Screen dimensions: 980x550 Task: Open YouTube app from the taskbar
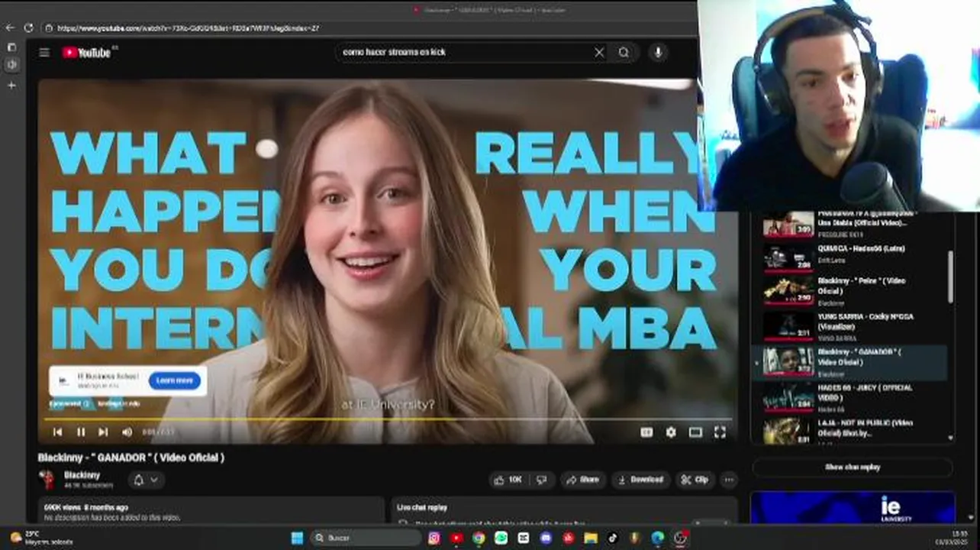click(x=456, y=539)
